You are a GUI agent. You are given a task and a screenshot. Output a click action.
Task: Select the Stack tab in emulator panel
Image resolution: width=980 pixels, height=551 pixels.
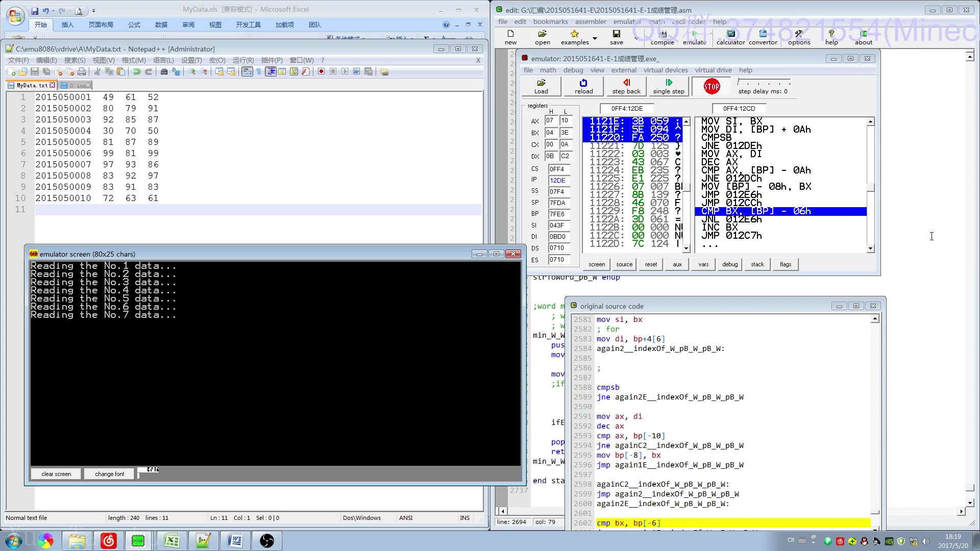(x=757, y=264)
